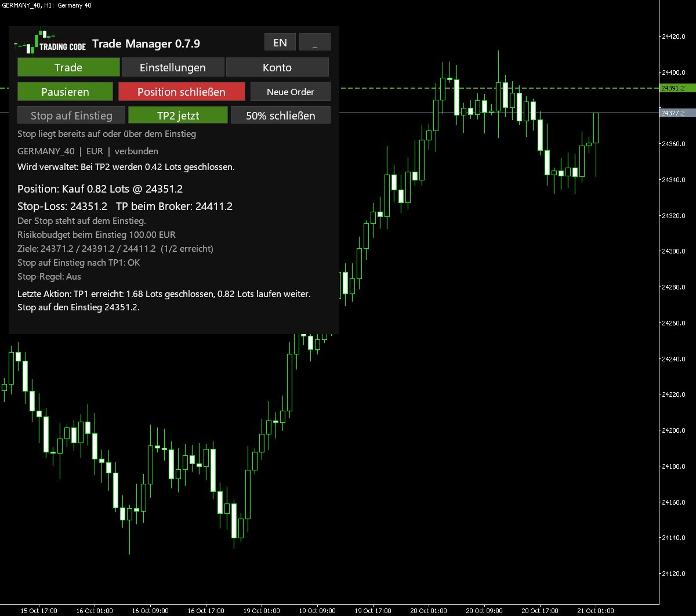
Task: Click the Letzte Aktion message
Action: click(164, 300)
